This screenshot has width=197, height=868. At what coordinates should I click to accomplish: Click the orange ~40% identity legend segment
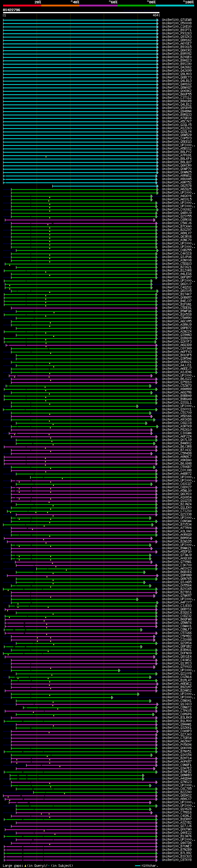click(x=60, y=6)
